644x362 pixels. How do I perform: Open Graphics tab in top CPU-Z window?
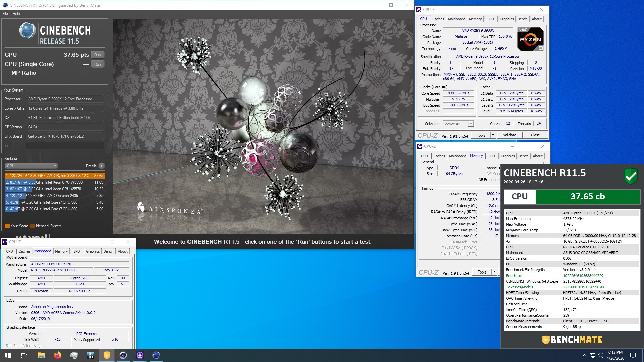point(506,19)
